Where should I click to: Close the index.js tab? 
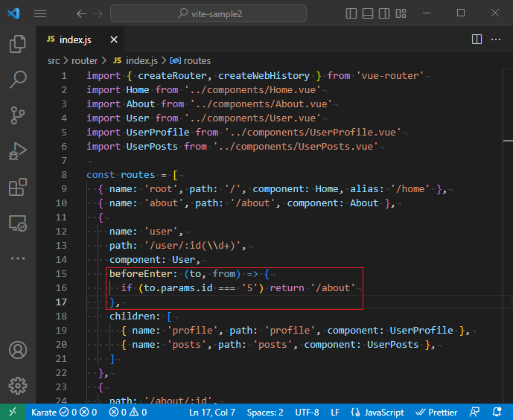pyautogui.click(x=114, y=40)
